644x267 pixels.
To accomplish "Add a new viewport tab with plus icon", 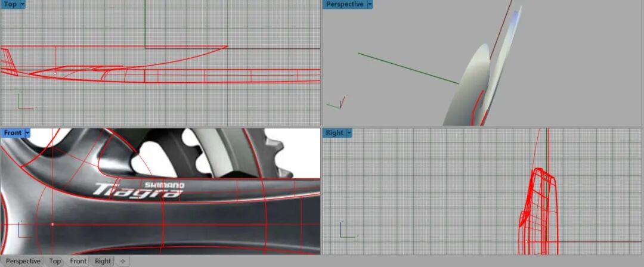I will pyautogui.click(x=122, y=261).
